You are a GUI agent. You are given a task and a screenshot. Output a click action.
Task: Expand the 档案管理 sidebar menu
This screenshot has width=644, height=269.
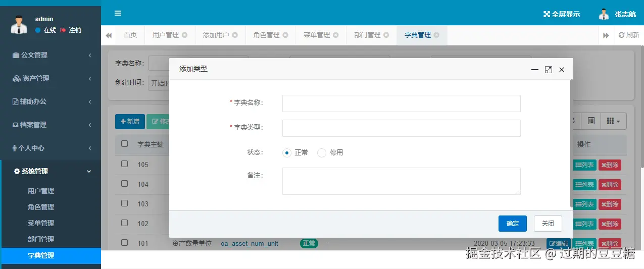point(51,125)
